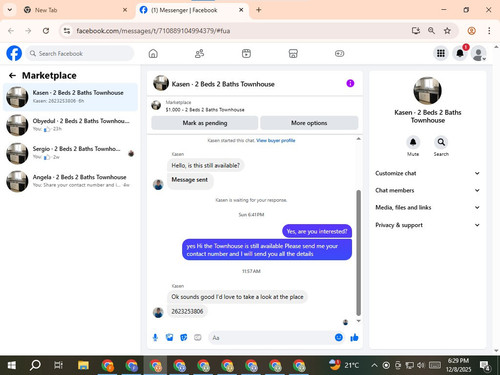Click More options button
This screenshot has height=375, width=500.
(309, 123)
